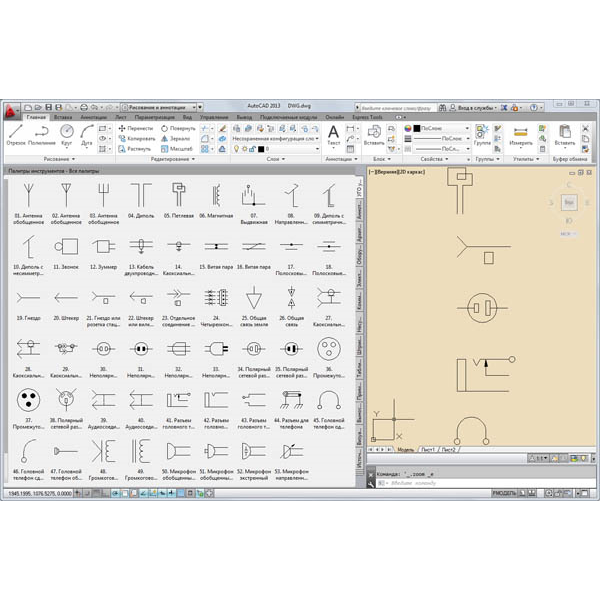Toggle the layer lock icon

click(x=253, y=149)
